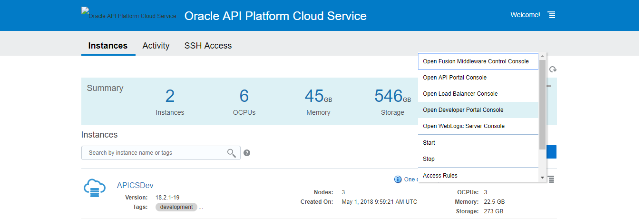The image size is (644, 219).
Task: Select Access Rules menu entry
Action: [478, 176]
